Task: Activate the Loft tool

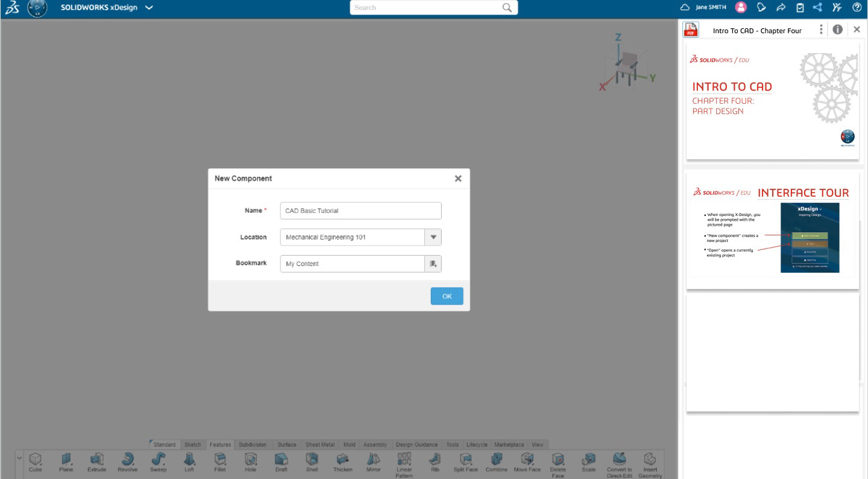Action: [x=189, y=462]
